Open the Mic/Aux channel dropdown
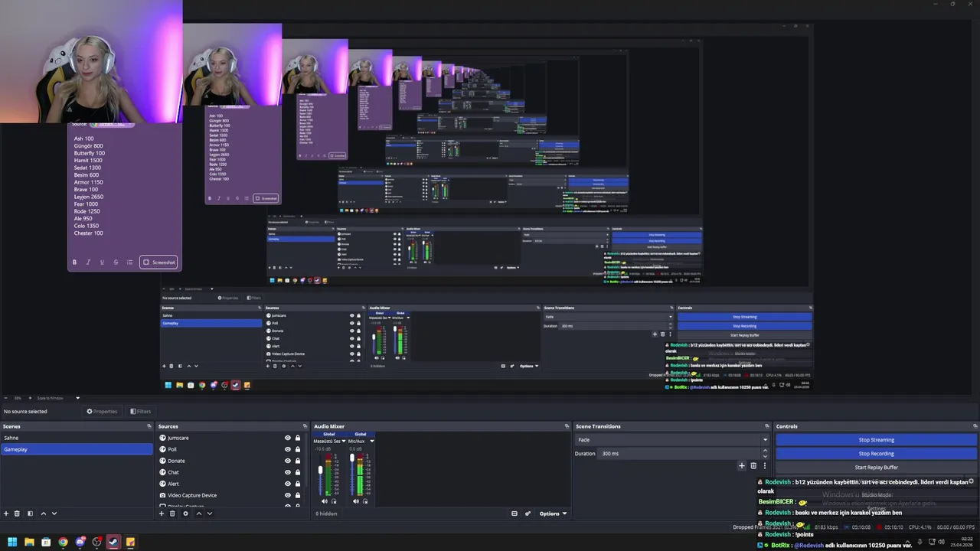This screenshot has height=551, width=980. 372,441
